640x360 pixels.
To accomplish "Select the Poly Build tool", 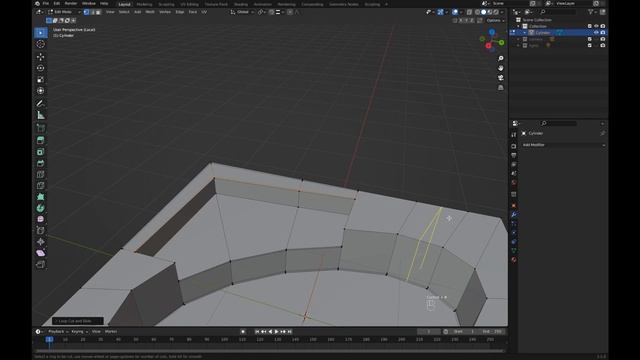I will pyautogui.click(x=40, y=197).
